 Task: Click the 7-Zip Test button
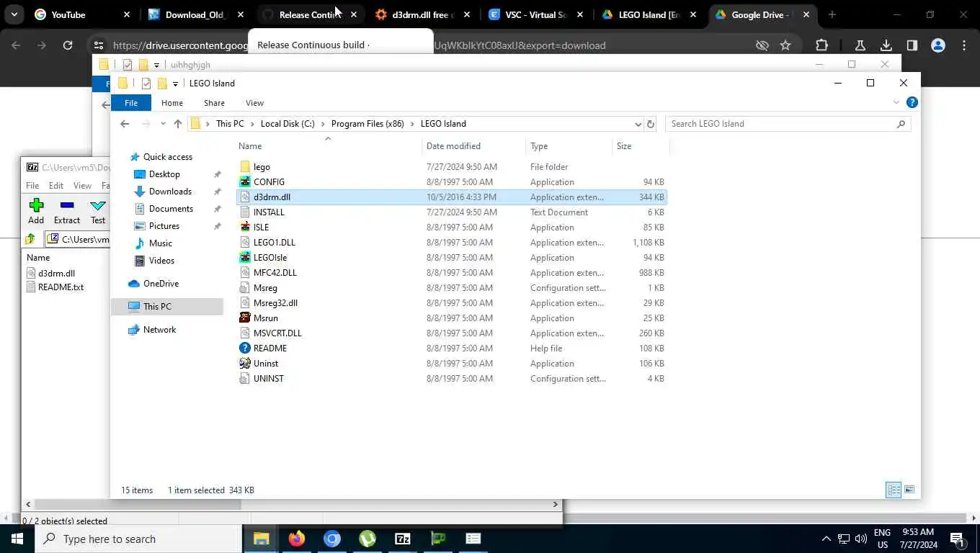98,212
